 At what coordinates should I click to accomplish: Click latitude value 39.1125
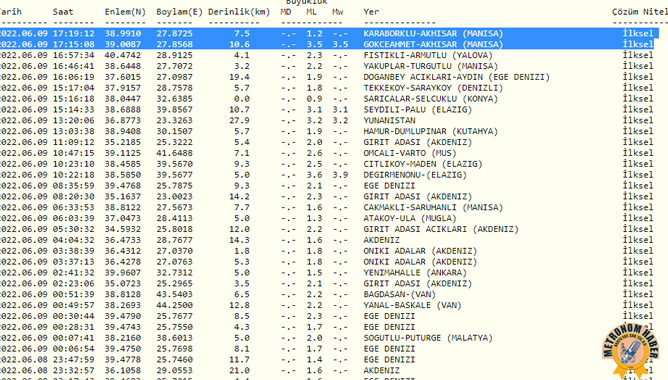[x=123, y=153]
